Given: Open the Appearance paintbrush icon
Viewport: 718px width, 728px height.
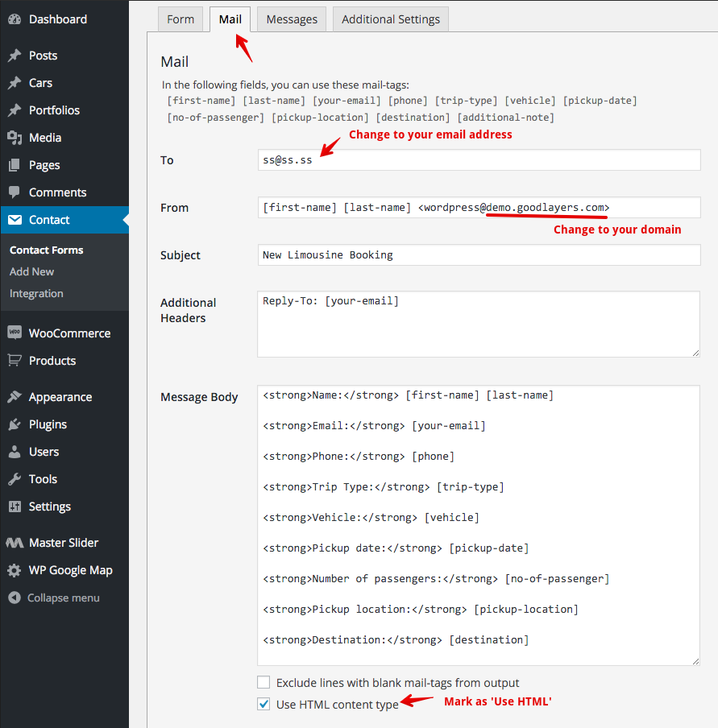Looking at the screenshot, I should click(15, 397).
